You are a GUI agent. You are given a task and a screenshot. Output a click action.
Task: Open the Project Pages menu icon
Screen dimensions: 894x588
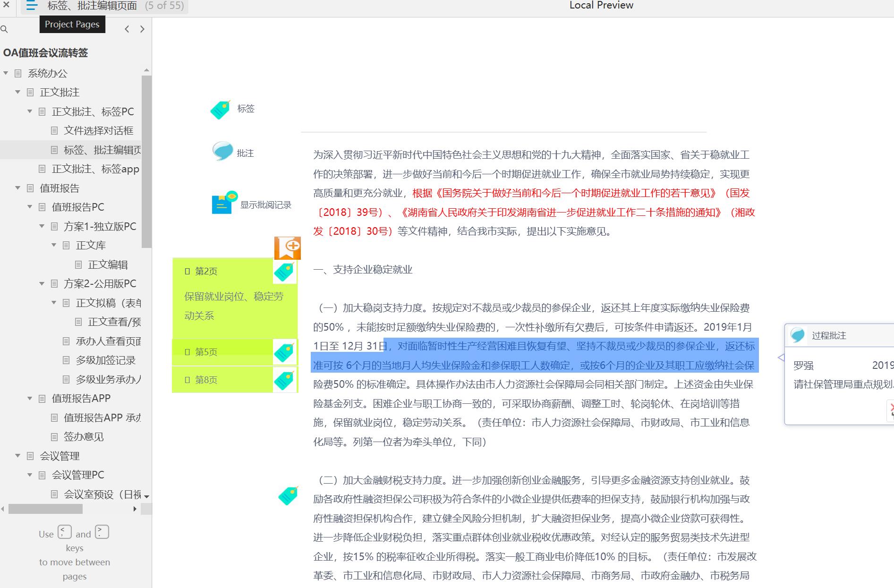pos(32,6)
